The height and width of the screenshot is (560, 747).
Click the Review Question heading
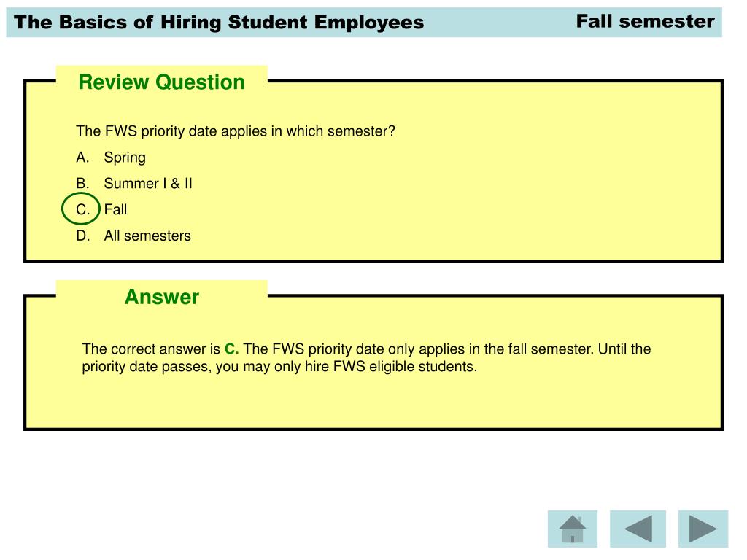pos(161,82)
